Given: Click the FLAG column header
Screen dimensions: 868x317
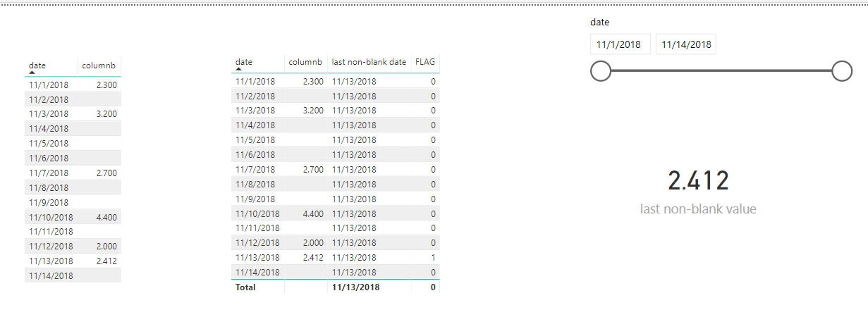Looking at the screenshot, I should [x=425, y=62].
